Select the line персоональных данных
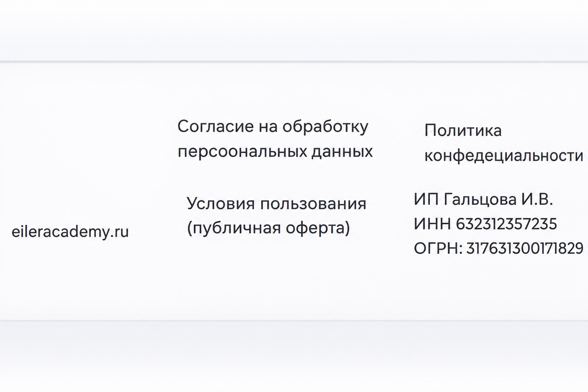The image size is (588, 392). click(x=275, y=152)
